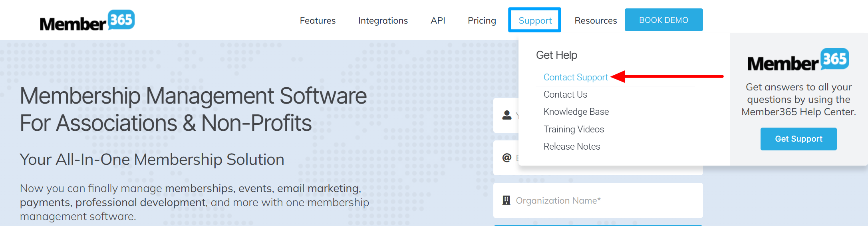868x226 pixels.
Task: Open the Release Notes link
Action: click(x=572, y=146)
